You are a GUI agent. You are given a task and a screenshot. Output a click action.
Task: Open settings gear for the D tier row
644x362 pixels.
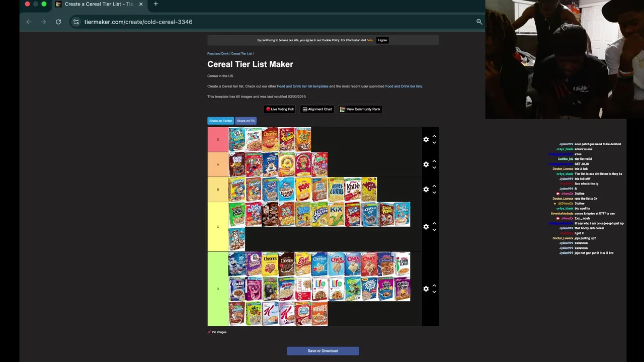pyautogui.click(x=426, y=289)
